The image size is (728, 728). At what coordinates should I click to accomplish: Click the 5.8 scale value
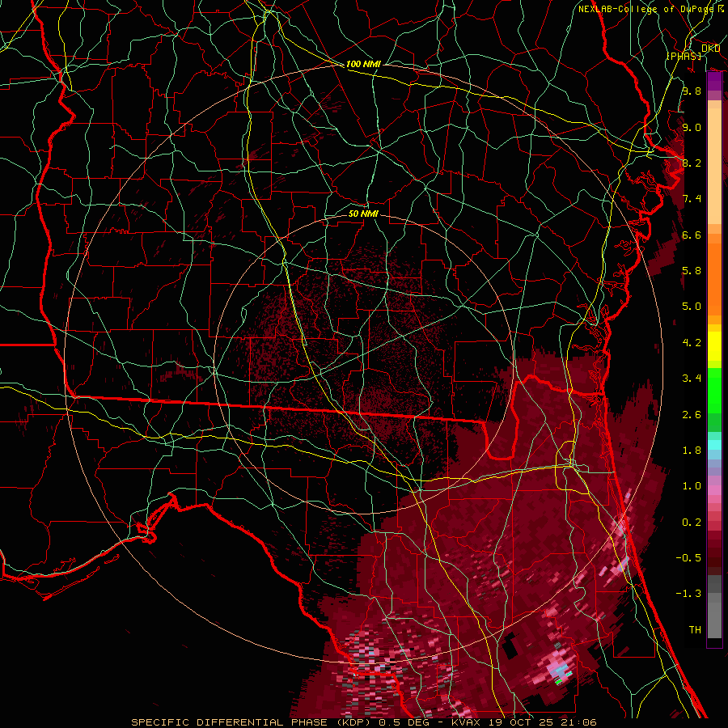click(x=692, y=271)
